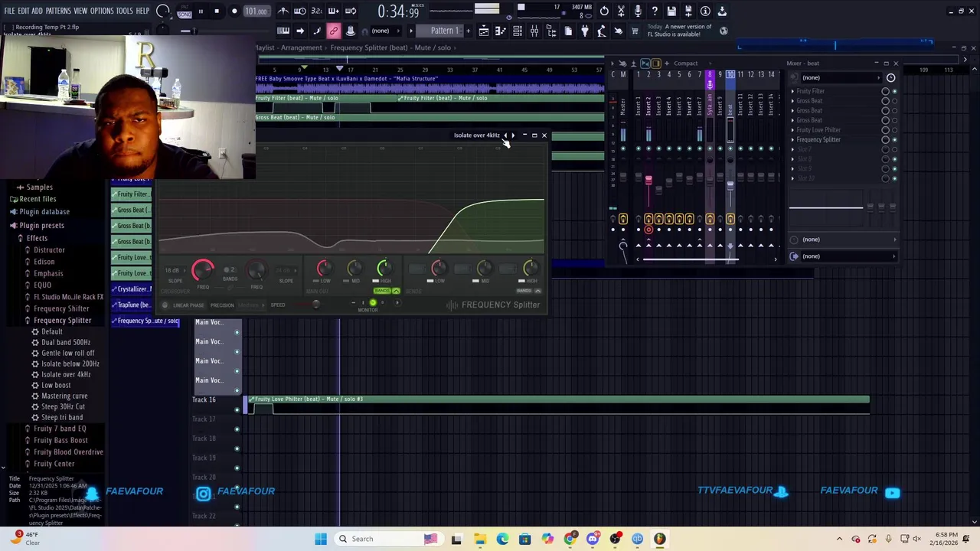Screen dimensions: 980x551
Task: Expand Frequency Splitter slot arrow in mixer
Action: [x=792, y=140]
